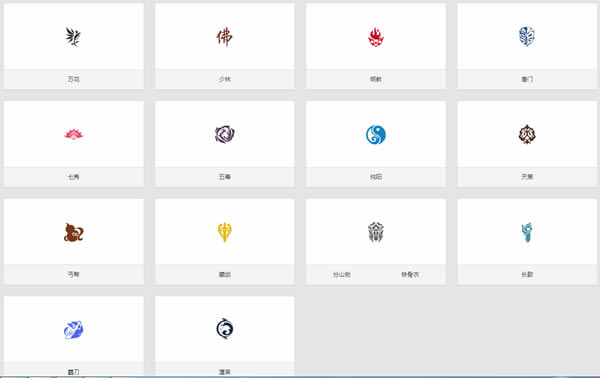
Task: Click the 天策 text label
Action: [527, 177]
